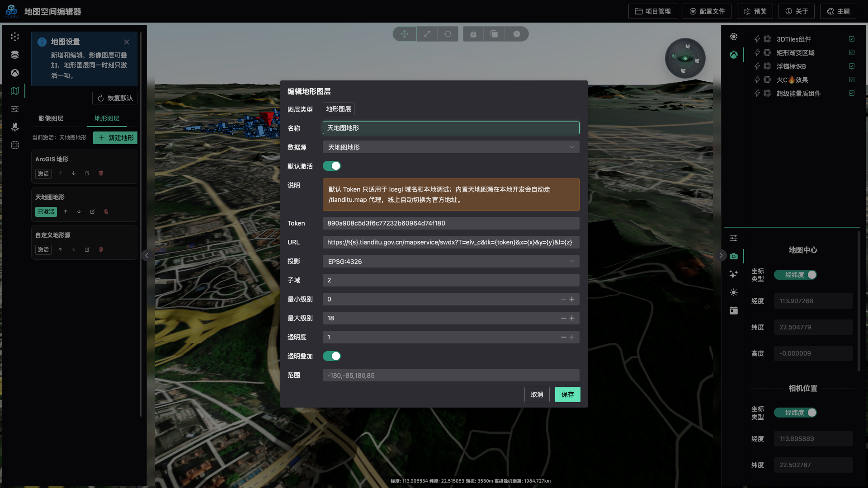Expand the 投影 EPSG:4326 dropdown
This screenshot has width=868, height=488.
click(x=451, y=261)
